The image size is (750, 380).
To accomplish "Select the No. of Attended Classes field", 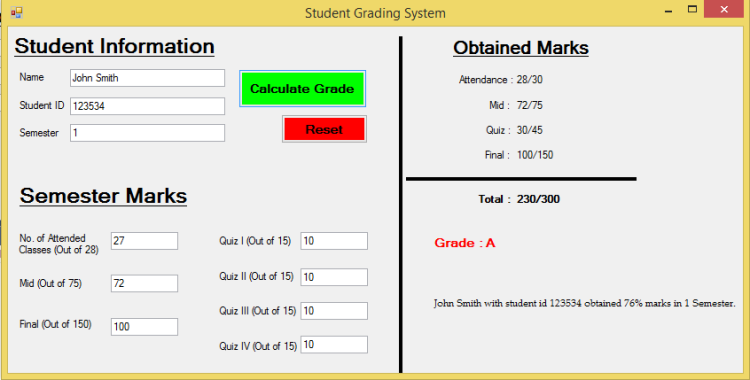I will [x=144, y=241].
